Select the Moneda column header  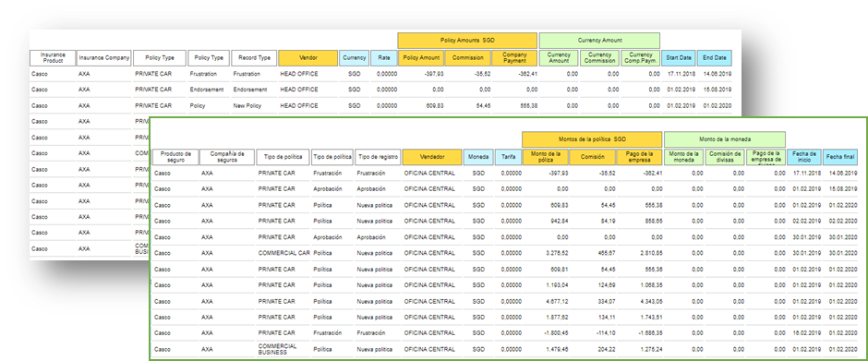tap(477, 157)
